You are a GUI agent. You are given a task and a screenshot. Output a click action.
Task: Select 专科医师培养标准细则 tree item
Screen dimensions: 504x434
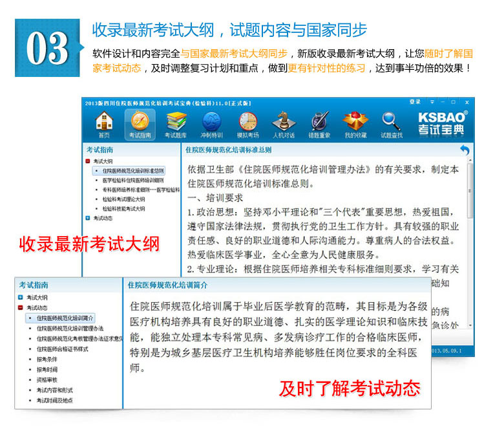141,190
